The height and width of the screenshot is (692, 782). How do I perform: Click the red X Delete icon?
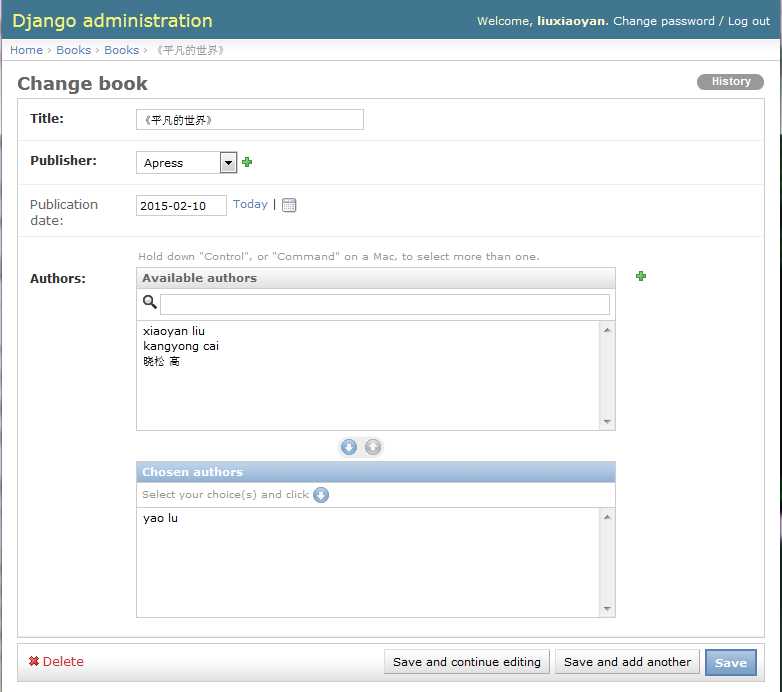pos(33,661)
